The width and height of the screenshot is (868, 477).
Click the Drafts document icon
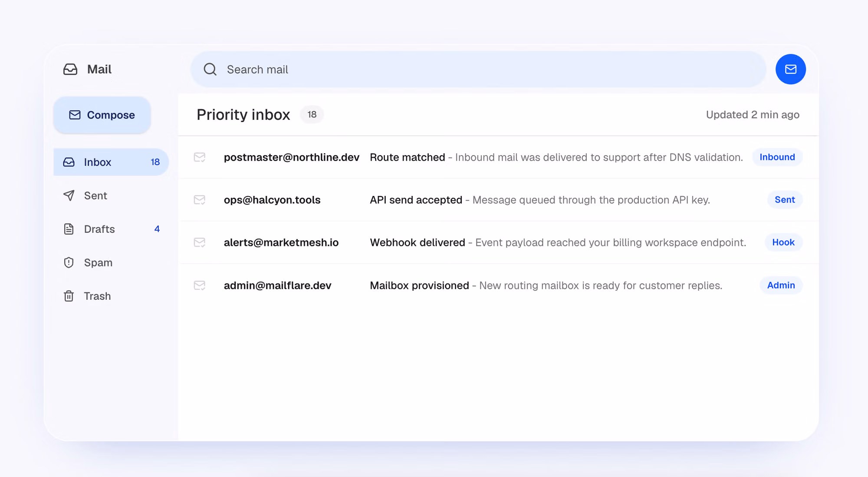(69, 229)
